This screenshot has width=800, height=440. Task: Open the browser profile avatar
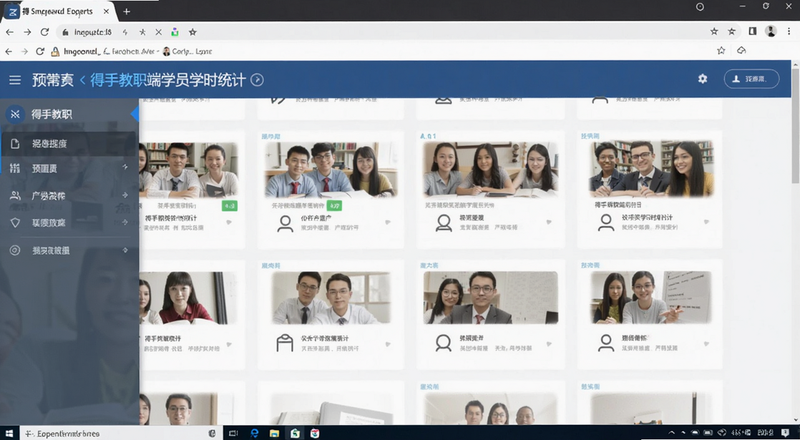tap(771, 32)
